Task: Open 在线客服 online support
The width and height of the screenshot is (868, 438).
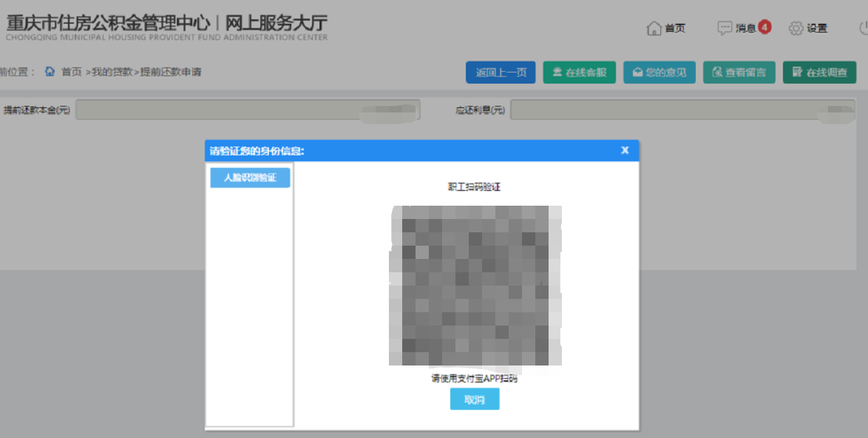Action: (x=579, y=73)
